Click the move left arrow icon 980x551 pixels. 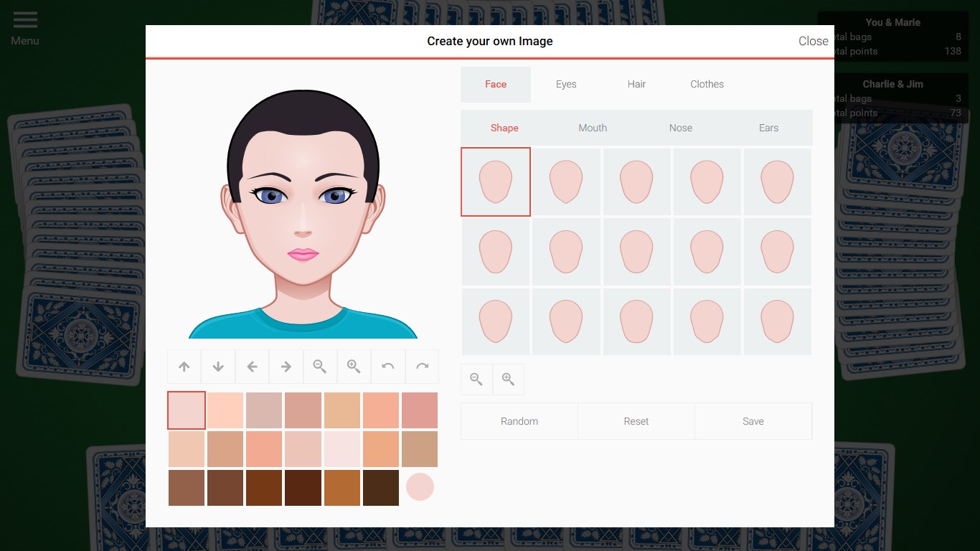(252, 367)
